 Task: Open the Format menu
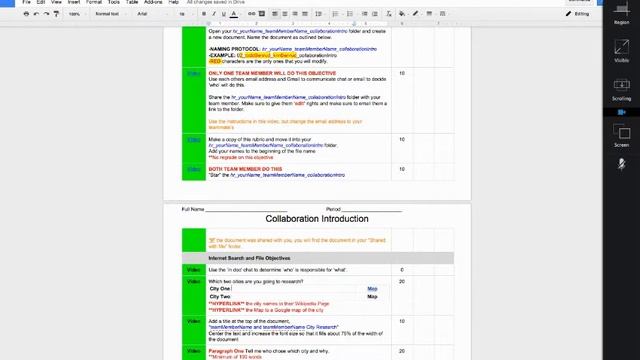[94, 2]
